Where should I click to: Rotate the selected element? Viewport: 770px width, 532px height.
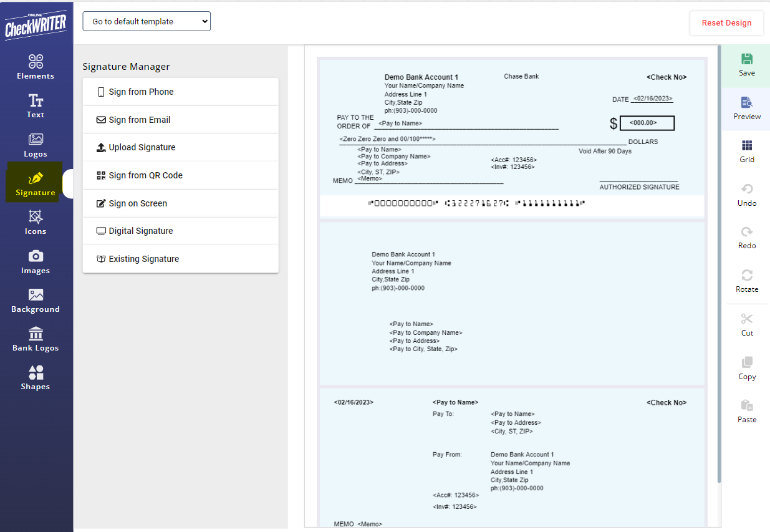(x=747, y=281)
